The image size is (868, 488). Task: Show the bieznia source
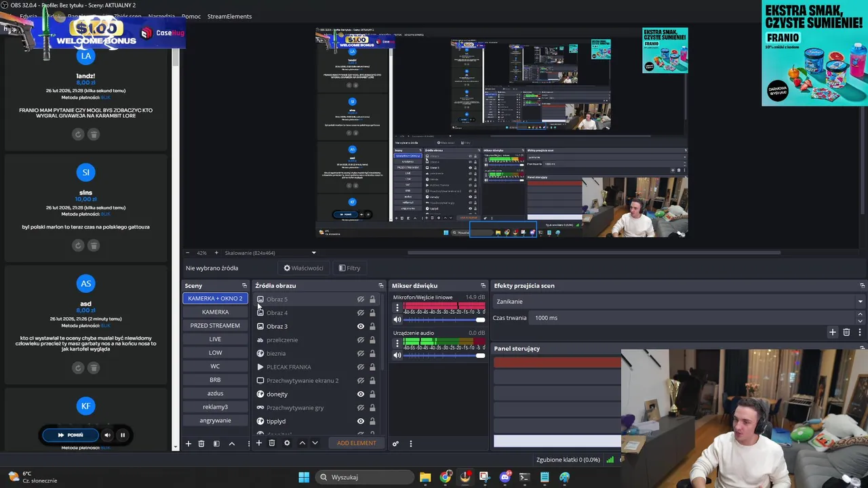(x=361, y=353)
